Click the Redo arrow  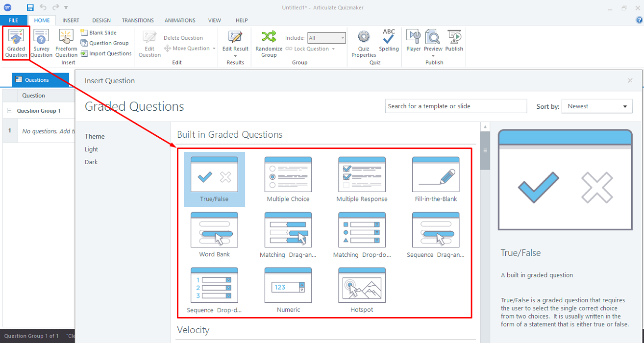coord(55,7)
